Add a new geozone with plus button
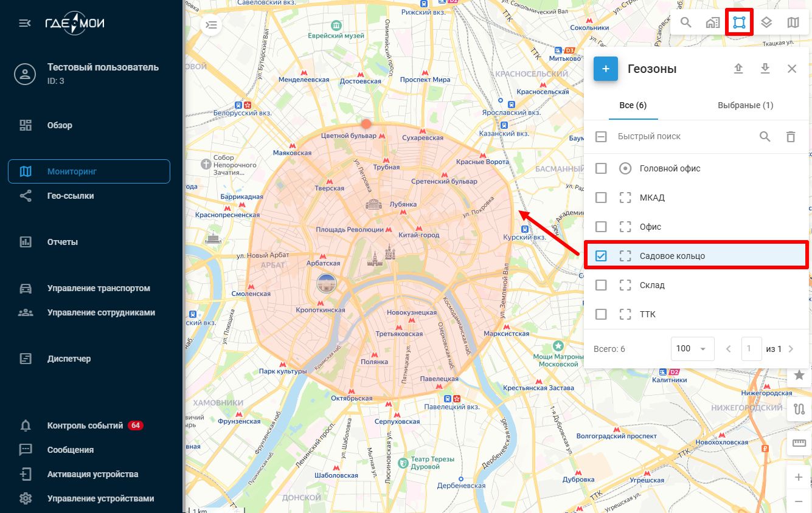The image size is (812, 513). pos(605,69)
